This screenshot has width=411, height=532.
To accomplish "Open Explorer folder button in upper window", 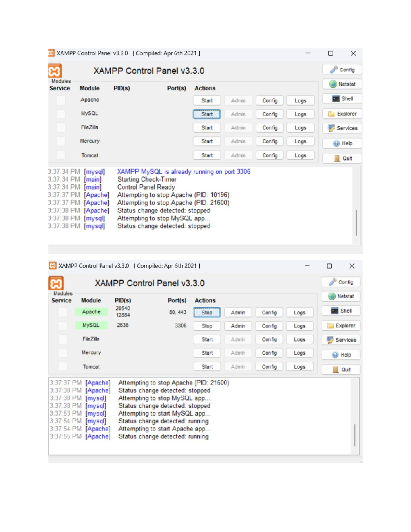I will (342, 114).
